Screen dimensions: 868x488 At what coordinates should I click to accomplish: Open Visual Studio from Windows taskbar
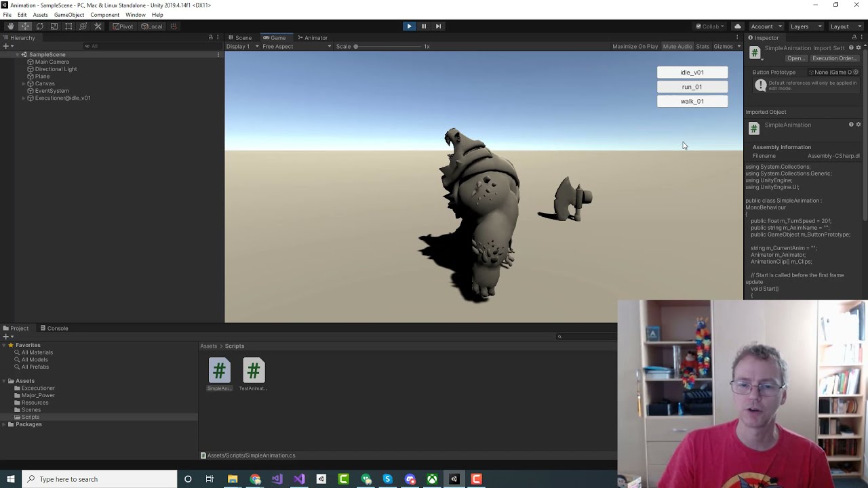[299, 479]
